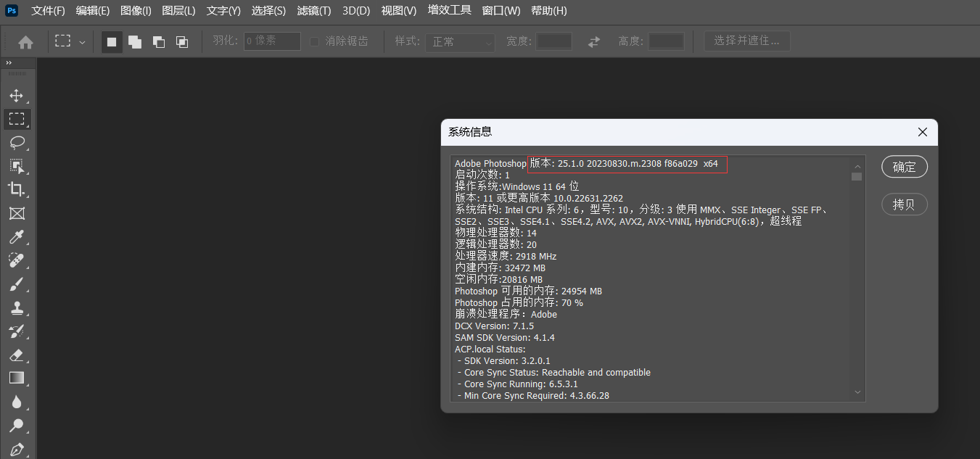Open the 帮助(H) menu

(x=549, y=11)
